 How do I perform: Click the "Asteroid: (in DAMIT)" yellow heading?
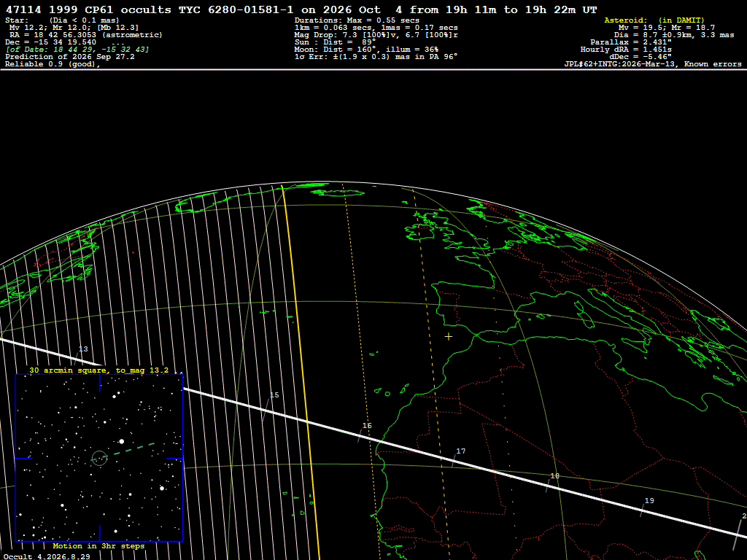point(654,20)
